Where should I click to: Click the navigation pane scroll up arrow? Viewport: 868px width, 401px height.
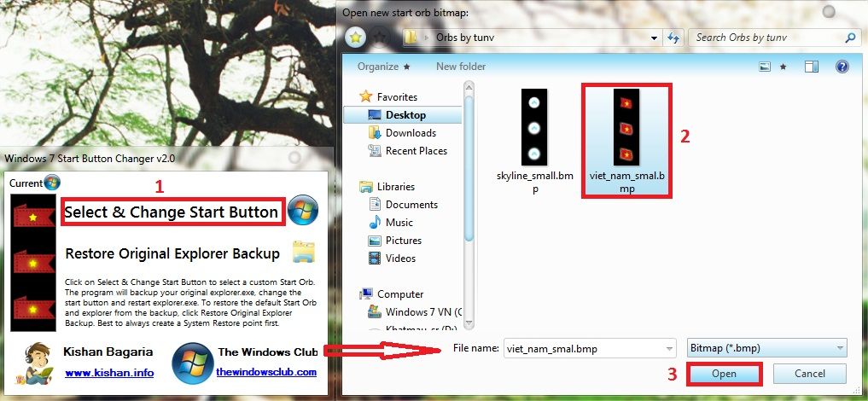tap(469, 87)
